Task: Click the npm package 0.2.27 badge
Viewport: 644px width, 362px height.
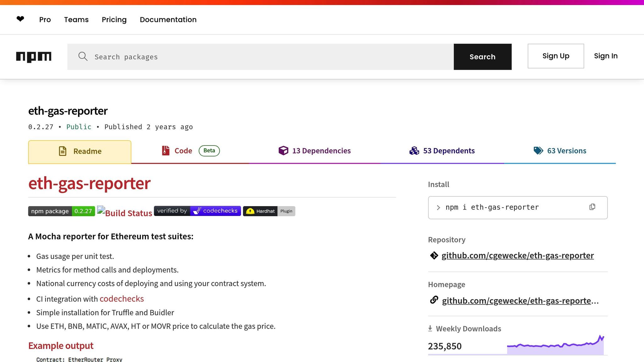Action: [62, 211]
